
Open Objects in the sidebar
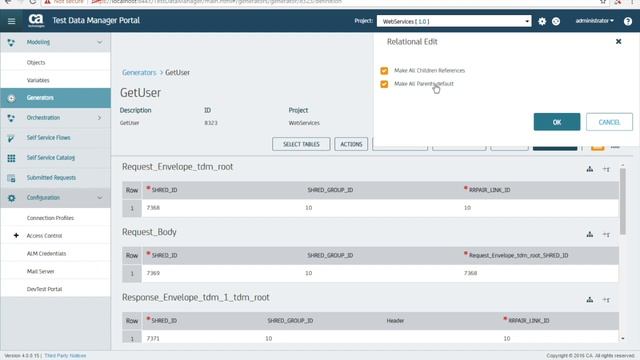click(36, 62)
